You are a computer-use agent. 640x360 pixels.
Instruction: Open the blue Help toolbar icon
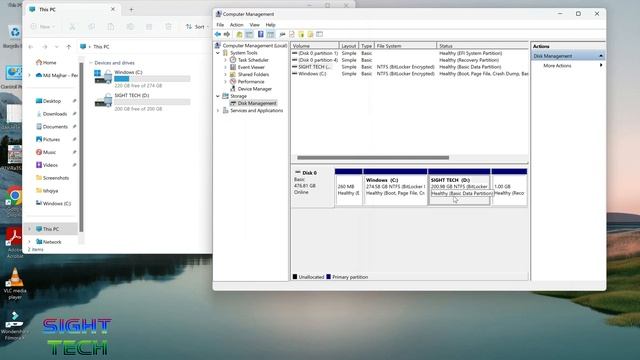(x=260, y=34)
